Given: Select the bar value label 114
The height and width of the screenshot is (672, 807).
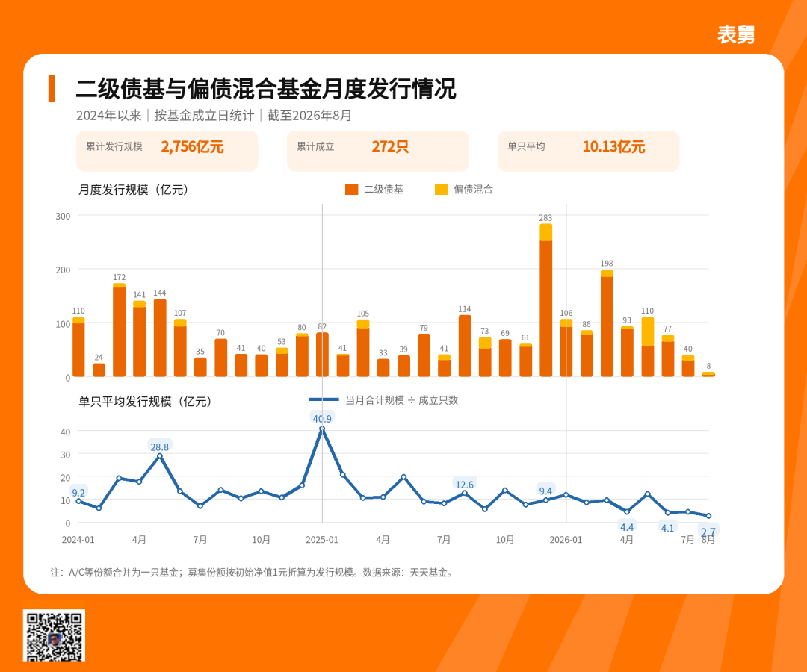Looking at the screenshot, I should click(x=464, y=308).
